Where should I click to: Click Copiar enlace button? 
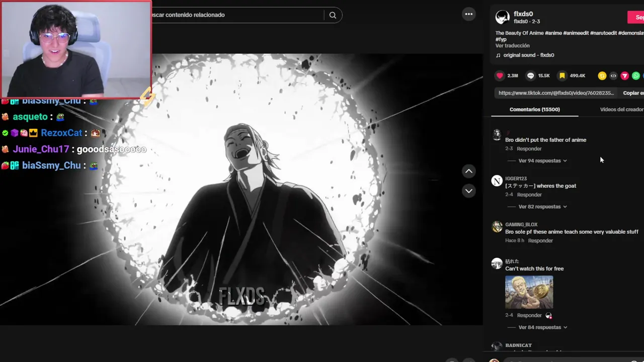tap(633, 93)
